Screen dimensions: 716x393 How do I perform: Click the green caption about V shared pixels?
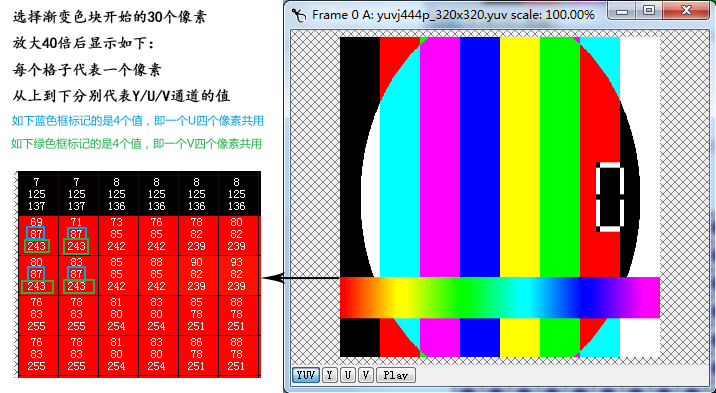coord(137,144)
